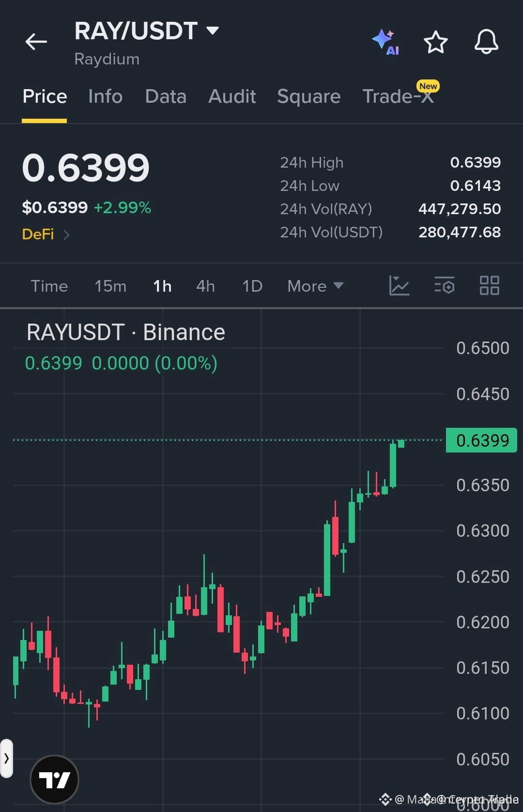Expand the More timeframes dropdown
The width and height of the screenshot is (523, 812).
[x=315, y=286]
